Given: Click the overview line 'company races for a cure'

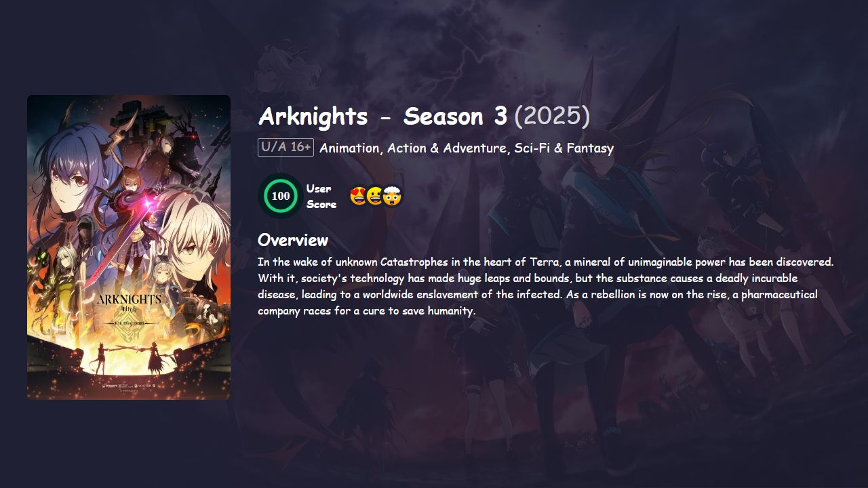Looking at the screenshot, I should 366,310.
